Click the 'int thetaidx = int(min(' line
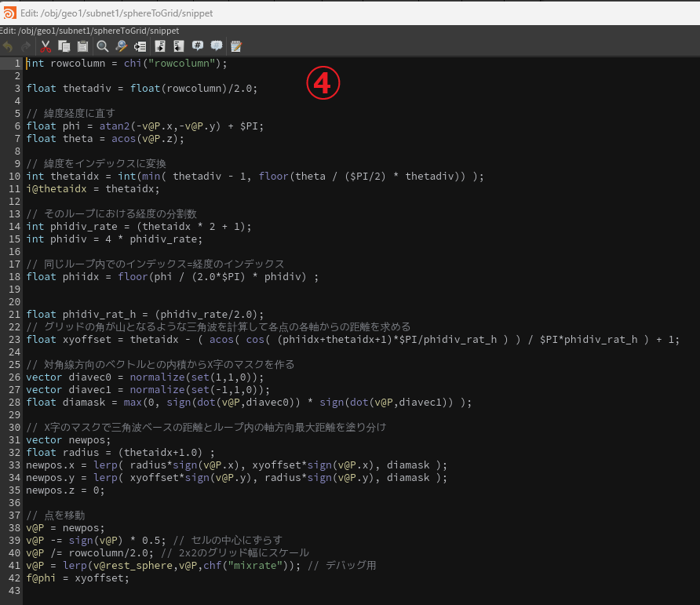 [255, 177]
